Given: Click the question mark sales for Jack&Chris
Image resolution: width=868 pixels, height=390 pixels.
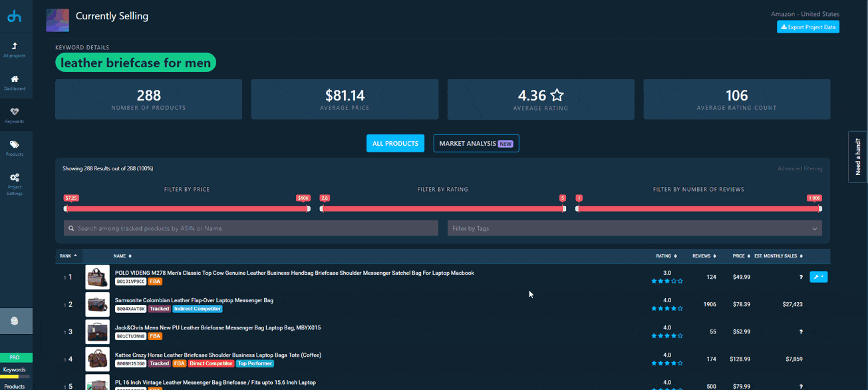Looking at the screenshot, I should [x=801, y=331].
